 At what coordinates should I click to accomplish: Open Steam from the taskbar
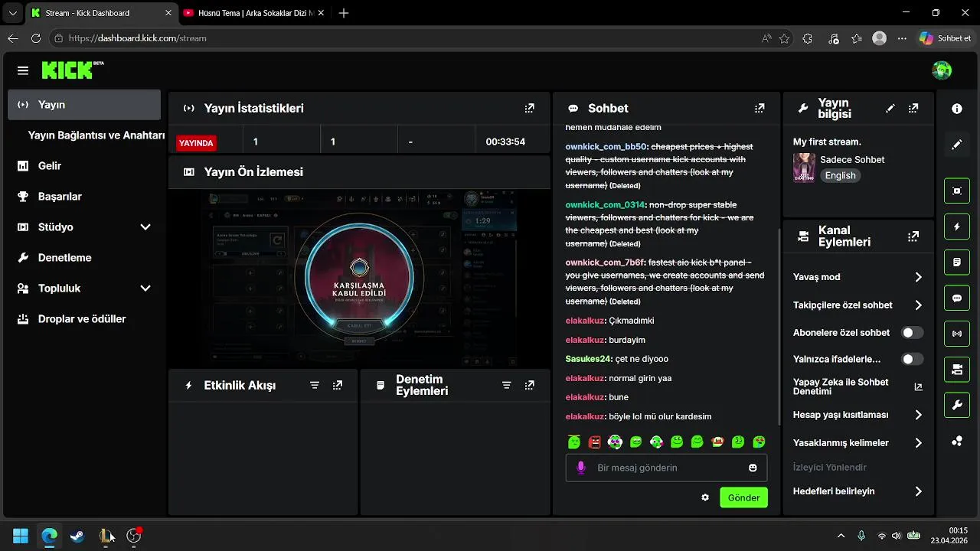tap(77, 536)
